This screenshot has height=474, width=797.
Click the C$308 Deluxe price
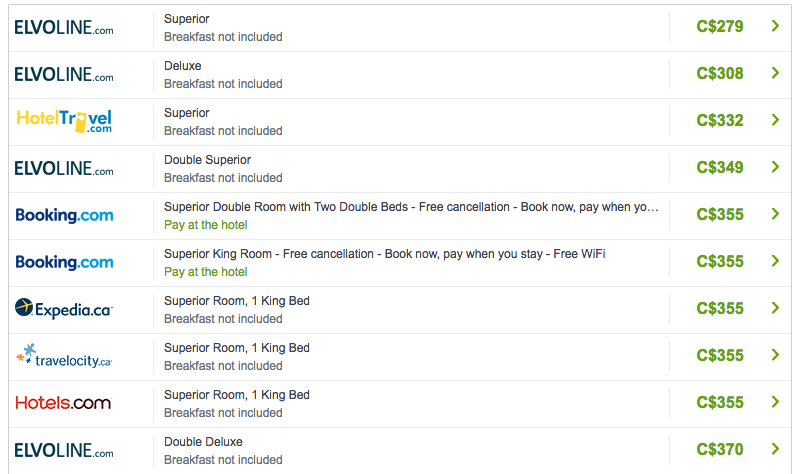(720, 73)
